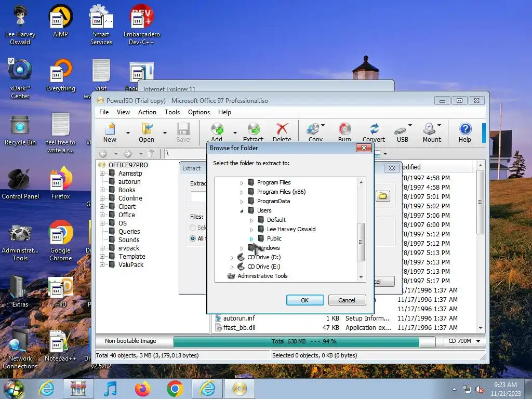
Task: Expand ProgramData folder node
Action: (x=242, y=202)
